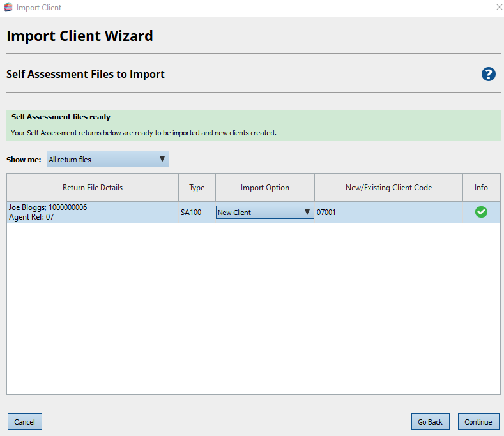Select the Joe Bloggs return file row
The width and height of the screenshot is (504, 436).
click(x=93, y=213)
